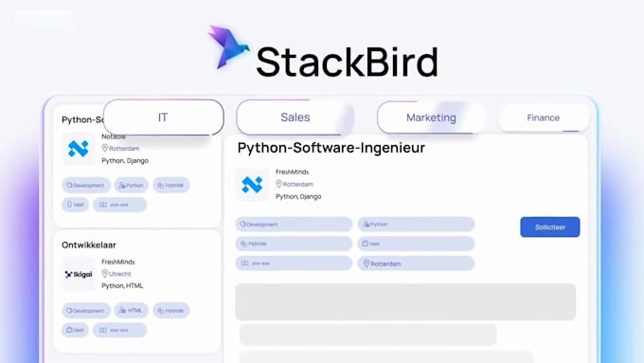The image size is (644, 363).
Task: Click the Vast tag in the first job card
Action: pos(75,205)
